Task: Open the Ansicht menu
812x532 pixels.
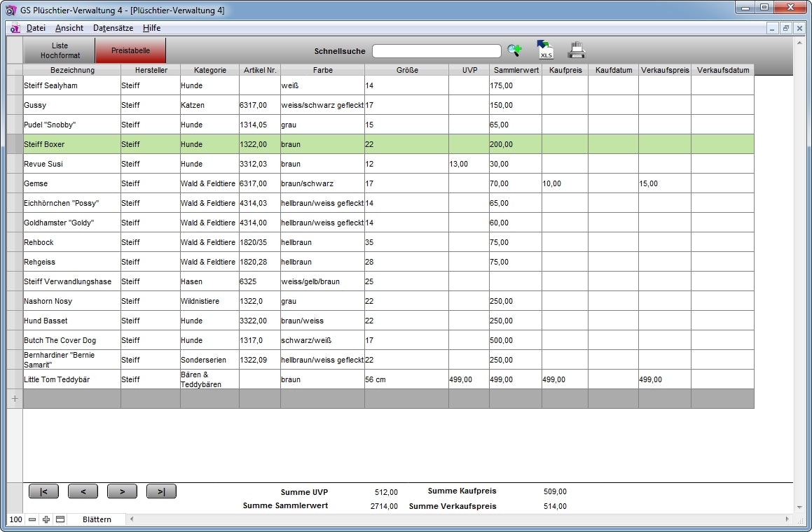Action: 69,28
